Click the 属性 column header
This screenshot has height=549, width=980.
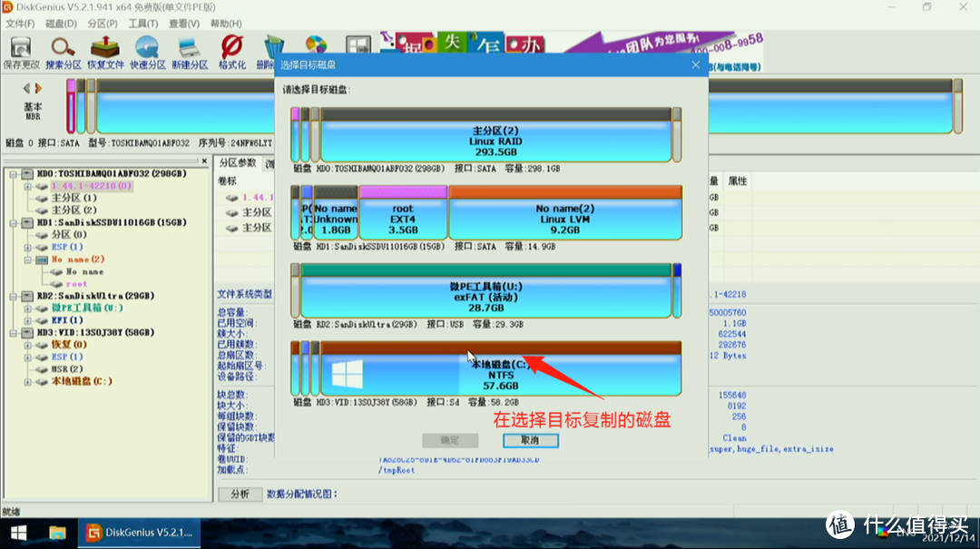738,181
